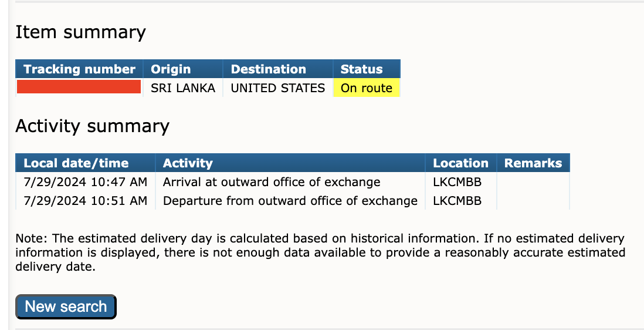Select Departure from outward office of exchange row
The width and height of the screenshot is (644, 330).
coord(293,201)
